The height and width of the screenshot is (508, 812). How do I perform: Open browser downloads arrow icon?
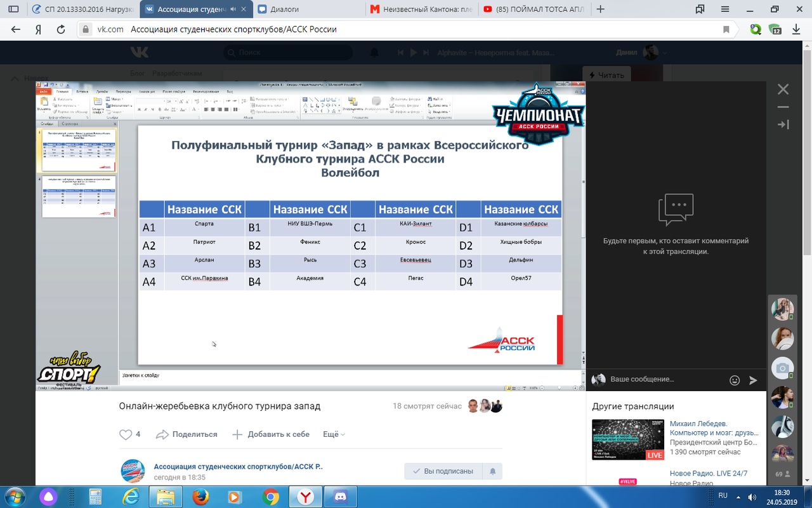pos(796,29)
